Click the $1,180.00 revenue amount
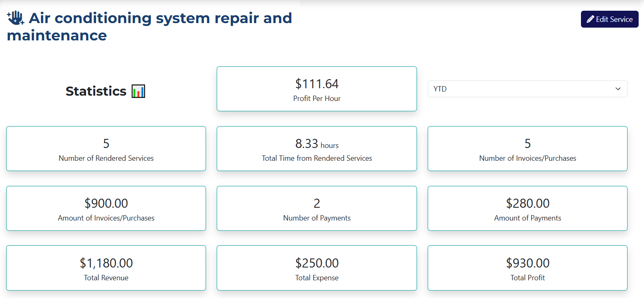 106,263
